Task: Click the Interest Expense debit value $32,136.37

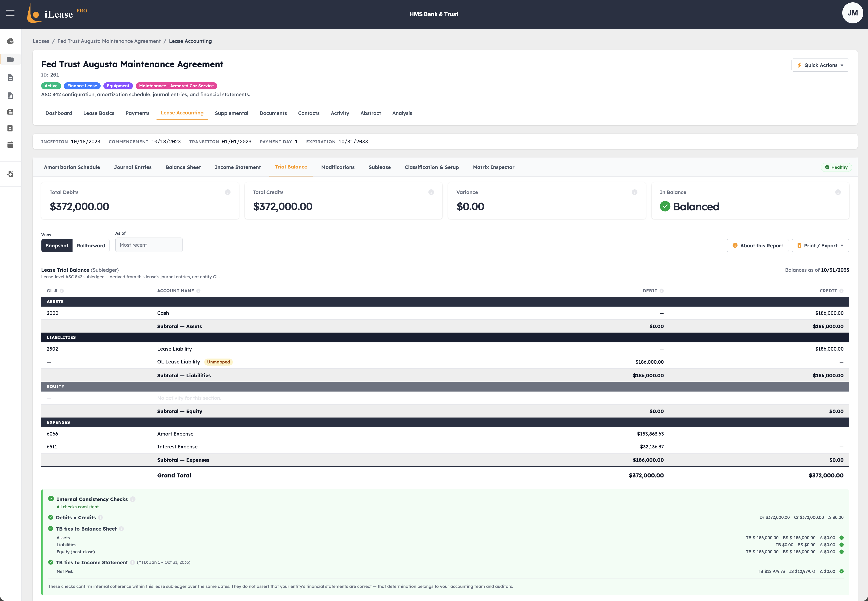Action: click(652, 447)
